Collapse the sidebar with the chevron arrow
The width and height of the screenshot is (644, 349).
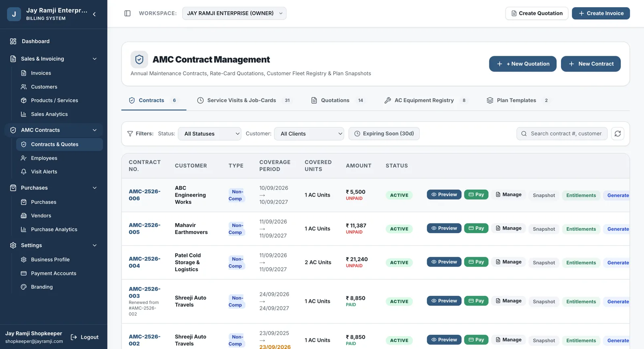pyautogui.click(x=94, y=14)
